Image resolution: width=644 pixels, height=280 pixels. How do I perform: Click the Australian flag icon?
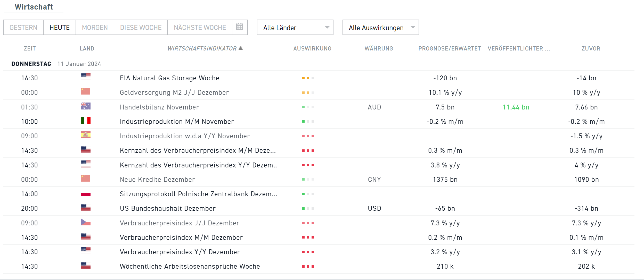(x=85, y=106)
